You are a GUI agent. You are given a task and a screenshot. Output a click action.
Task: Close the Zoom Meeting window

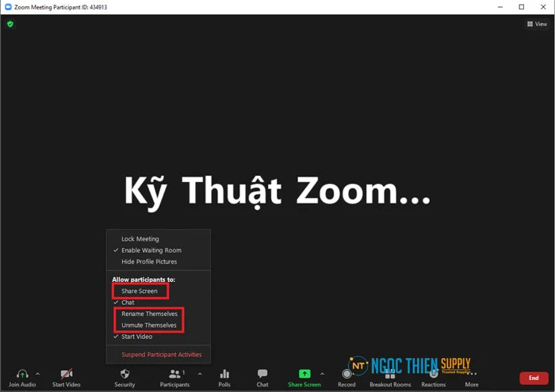point(543,6)
